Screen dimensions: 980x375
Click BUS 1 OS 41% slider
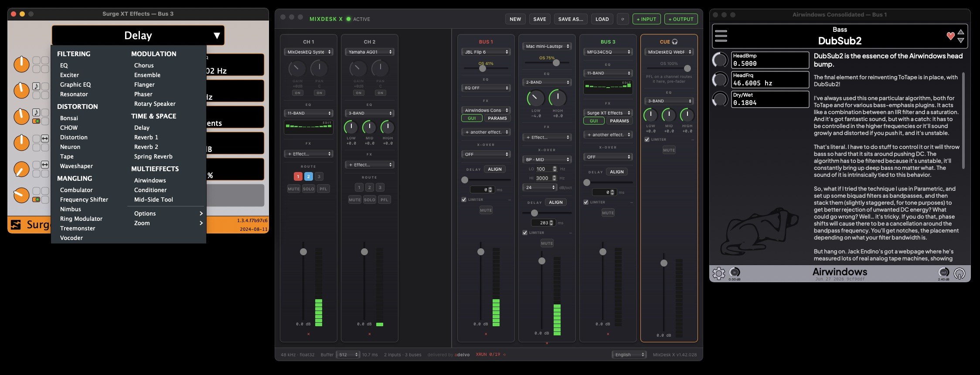[x=486, y=68]
